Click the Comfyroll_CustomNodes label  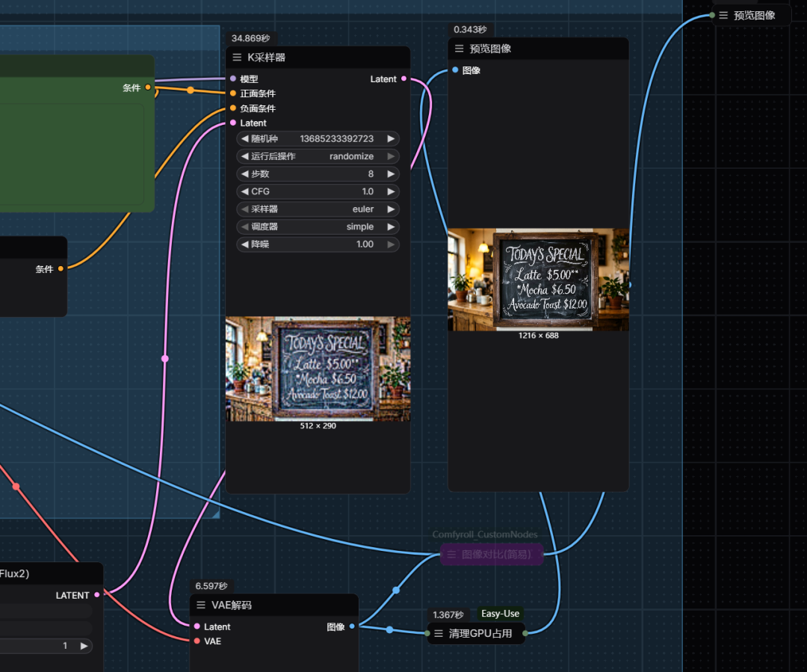point(485,534)
